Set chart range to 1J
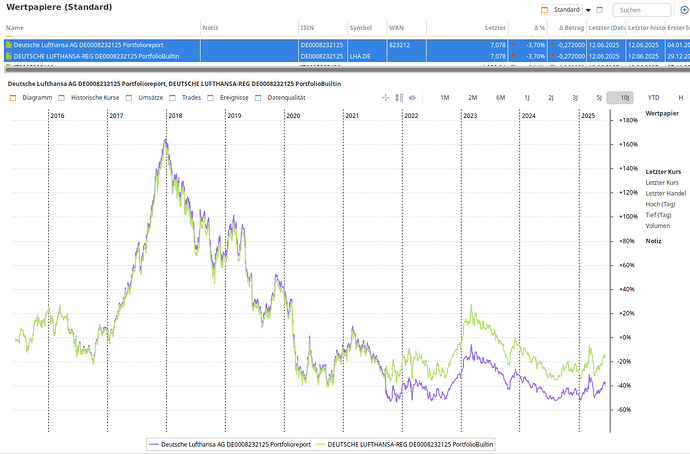Screen dimensions: 690x454 [x=527, y=98]
